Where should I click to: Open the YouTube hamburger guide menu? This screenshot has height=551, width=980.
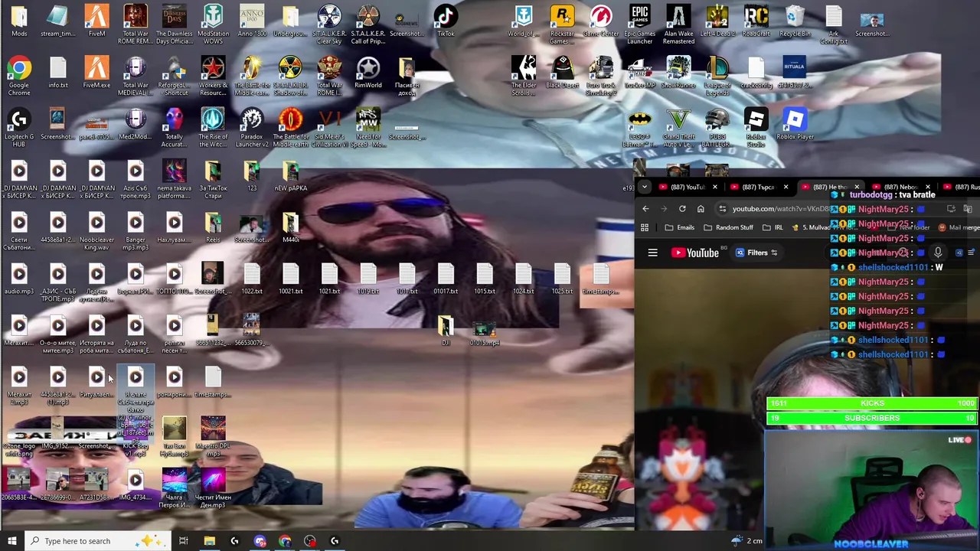pyautogui.click(x=653, y=253)
